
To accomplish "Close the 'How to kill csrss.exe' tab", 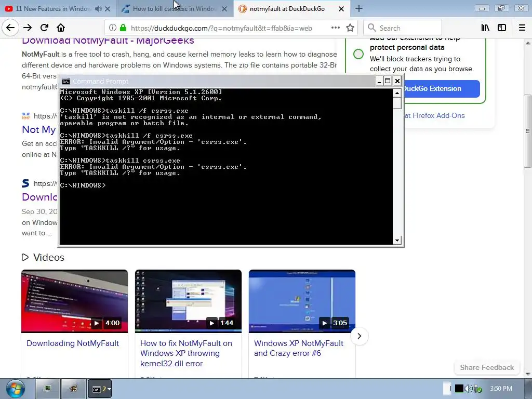I will pyautogui.click(x=224, y=9).
